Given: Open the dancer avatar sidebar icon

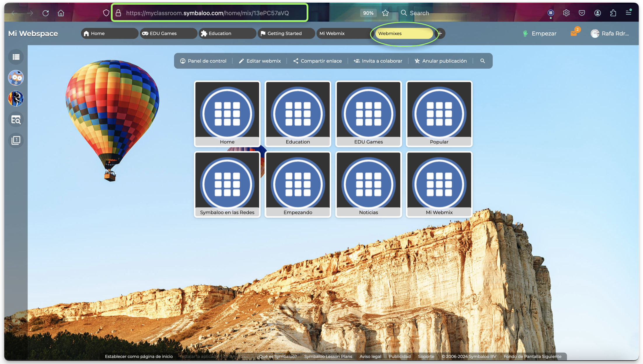Looking at the screenshot, I should (x=16, y=99).
